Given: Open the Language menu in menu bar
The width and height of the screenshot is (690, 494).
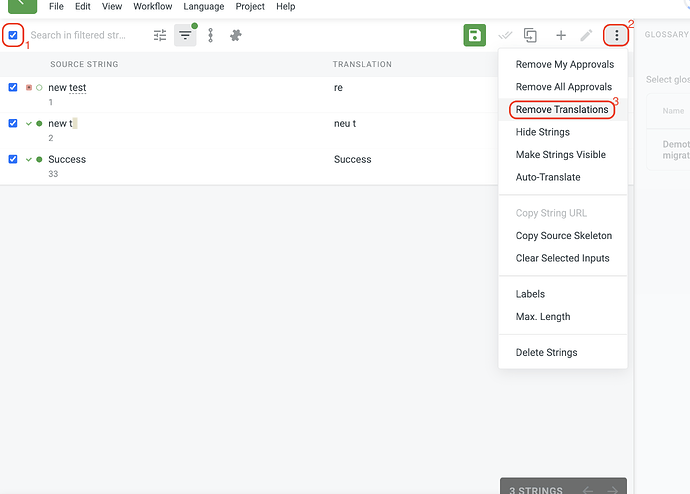Looking at the screenshot, I should [x=204, y=7].
